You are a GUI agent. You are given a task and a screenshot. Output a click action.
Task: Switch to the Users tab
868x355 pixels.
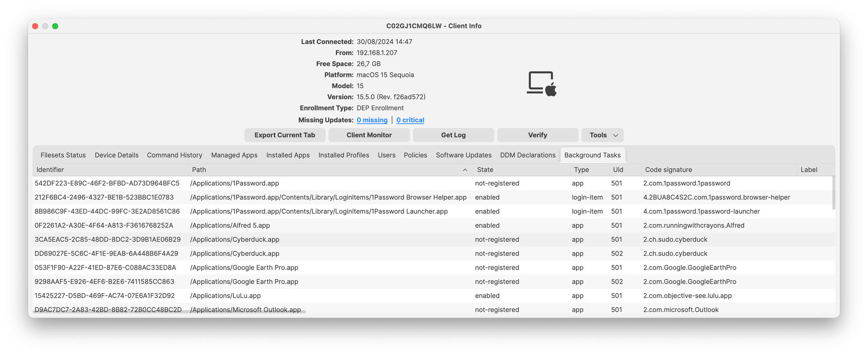387,155
